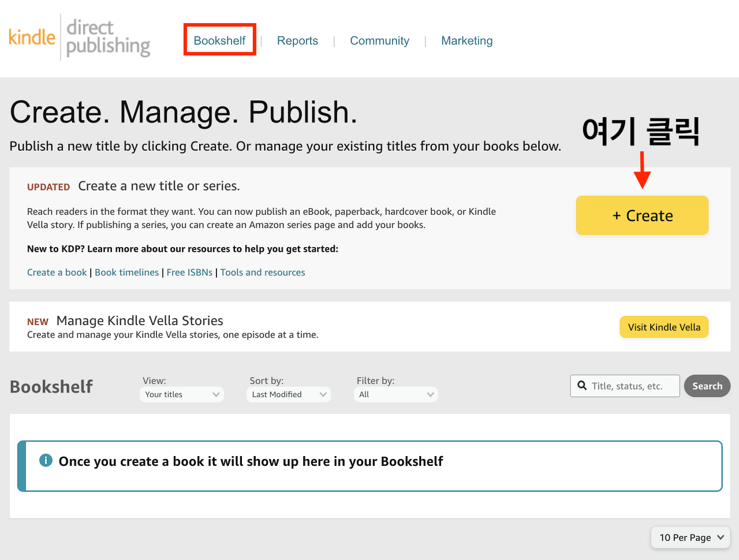
Task: Open the View dropdown showing Your titles
Action: coord(181,394)
